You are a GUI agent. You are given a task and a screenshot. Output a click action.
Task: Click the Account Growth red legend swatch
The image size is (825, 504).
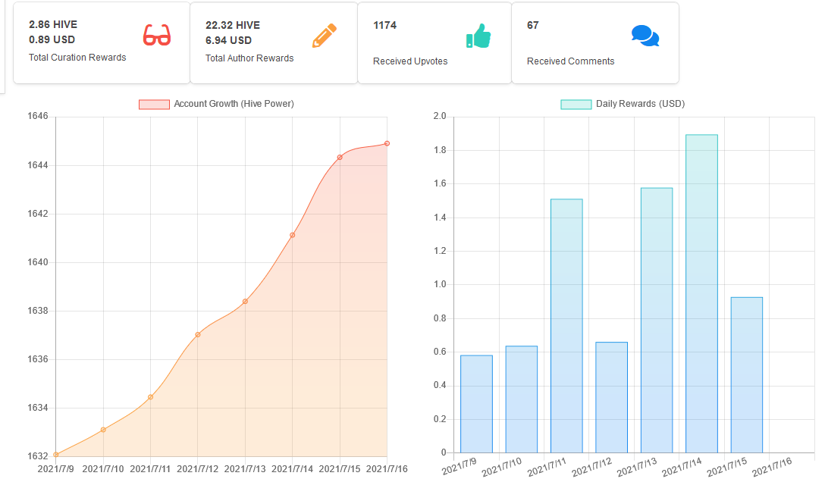tap(154, 104)
